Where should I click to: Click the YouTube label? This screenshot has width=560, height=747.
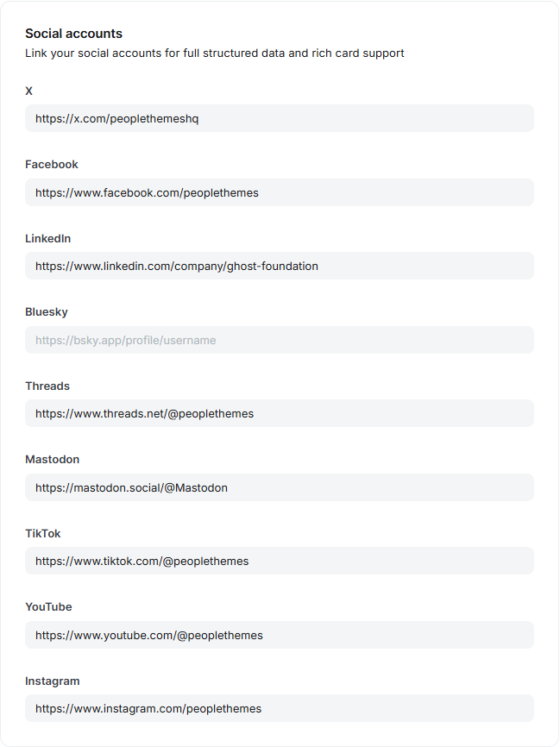point(48,607)
